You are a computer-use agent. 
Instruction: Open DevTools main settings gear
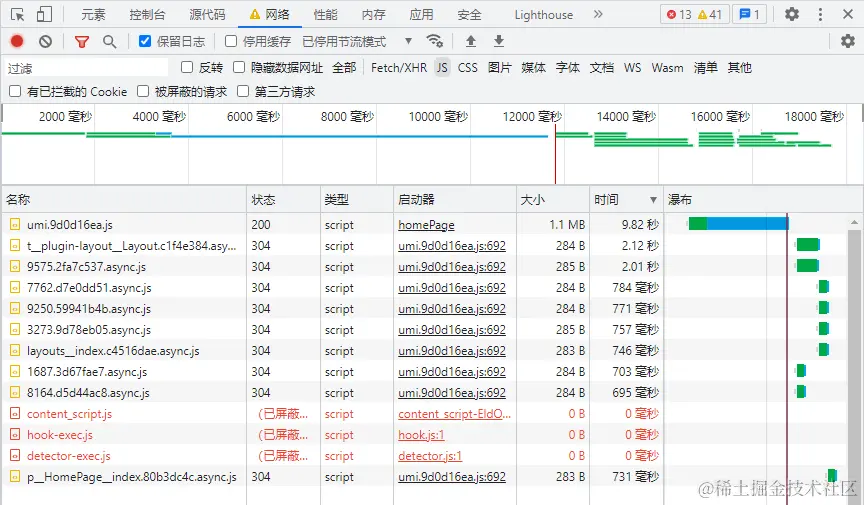(792, 14)
